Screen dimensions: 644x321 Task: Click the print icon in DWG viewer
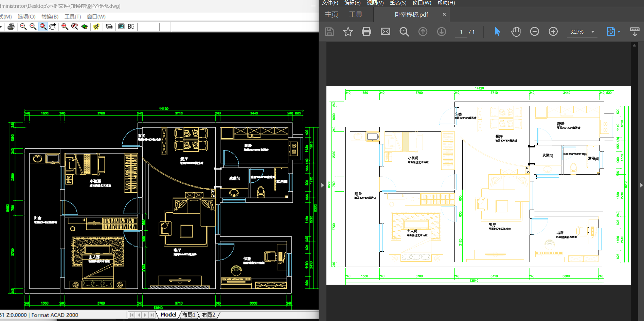[x=11, y=26]
